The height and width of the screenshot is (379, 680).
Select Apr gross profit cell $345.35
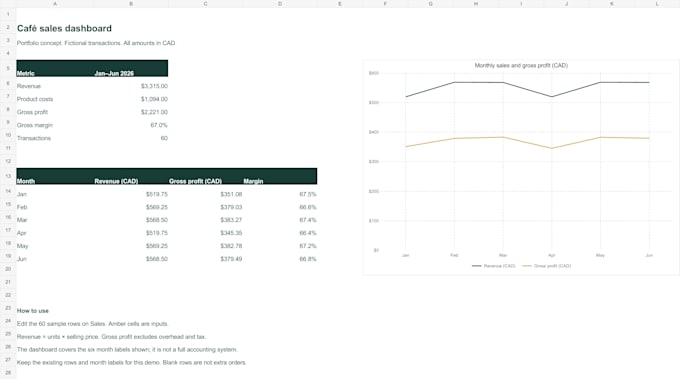click(231, 233)
